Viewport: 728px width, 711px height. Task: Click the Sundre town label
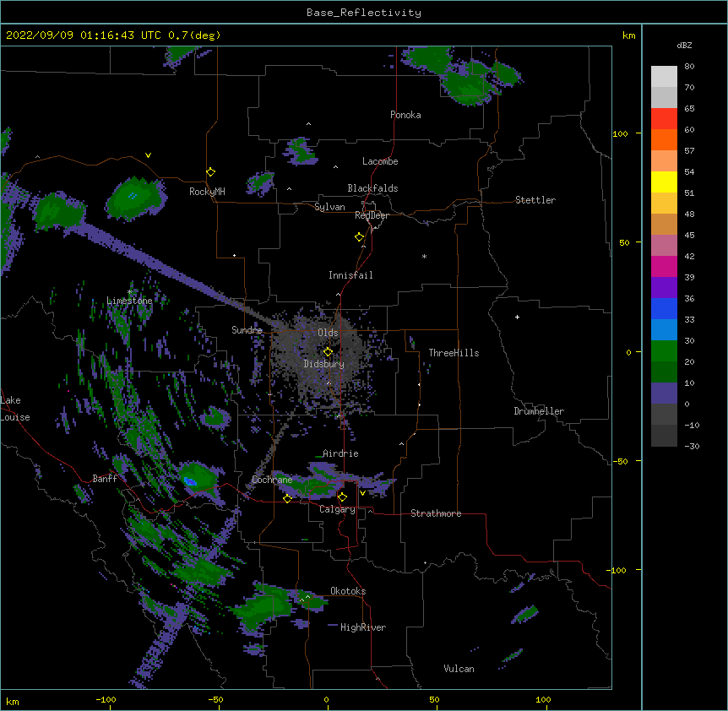coord(247,330)
